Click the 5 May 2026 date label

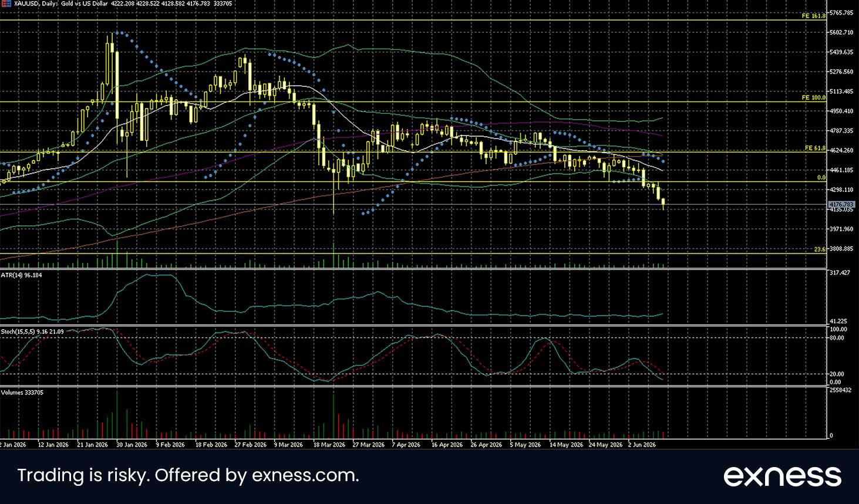coord(525,445)
